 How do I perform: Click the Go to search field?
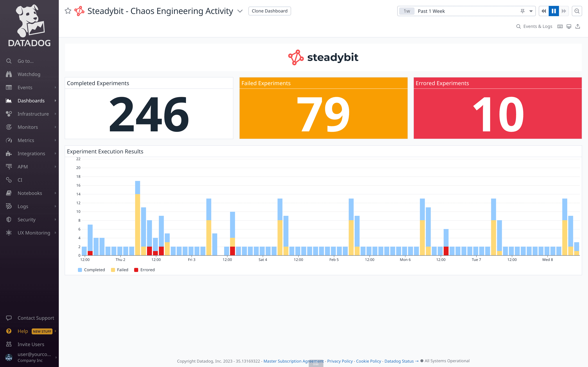pyautogui.click(x=26, y=61)
